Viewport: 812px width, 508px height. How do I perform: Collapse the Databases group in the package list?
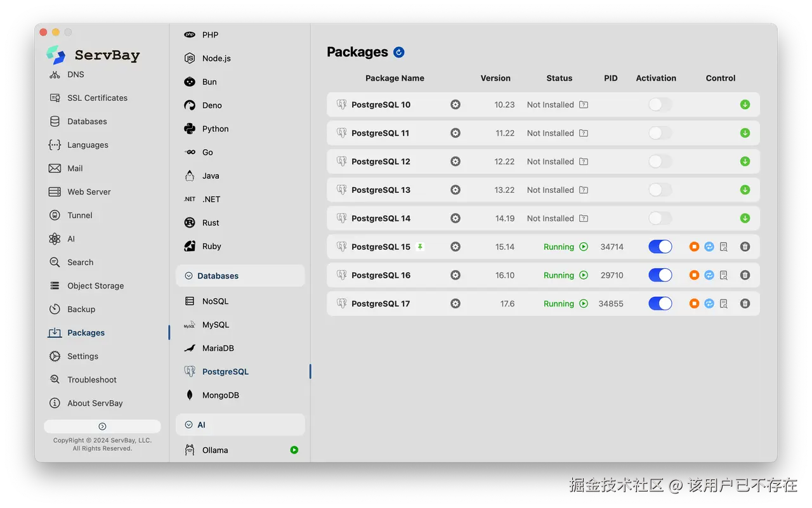tap(240, 276)
